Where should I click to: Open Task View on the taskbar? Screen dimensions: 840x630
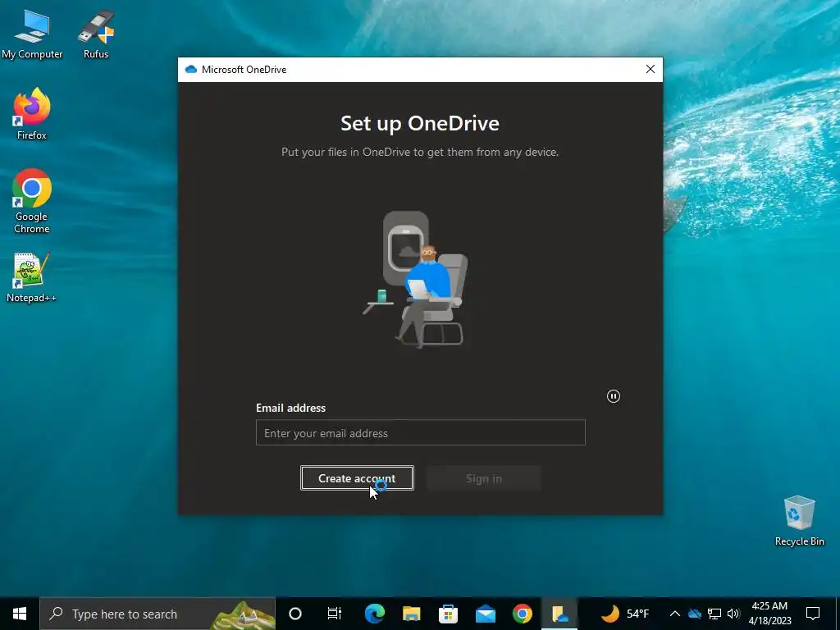335,614
